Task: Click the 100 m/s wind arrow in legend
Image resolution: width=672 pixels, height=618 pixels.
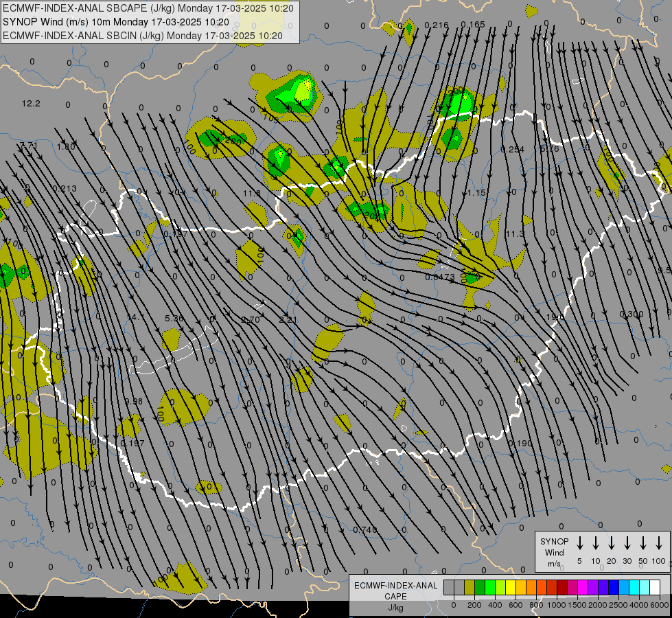Action: click(x=659, y=543)
